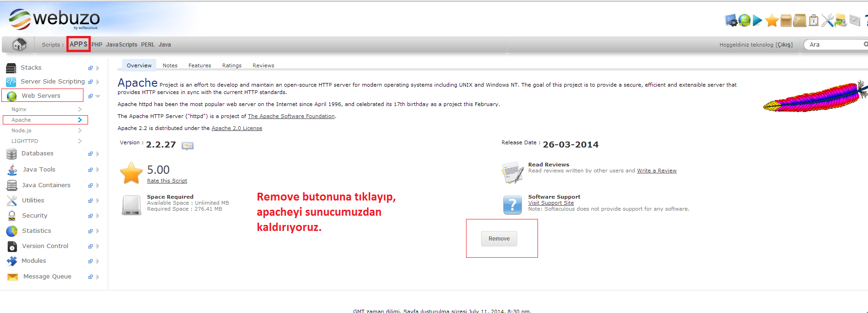Expand the Stacks category arrow
Viewport: 868px width, 313px height.
coord(98,68)
